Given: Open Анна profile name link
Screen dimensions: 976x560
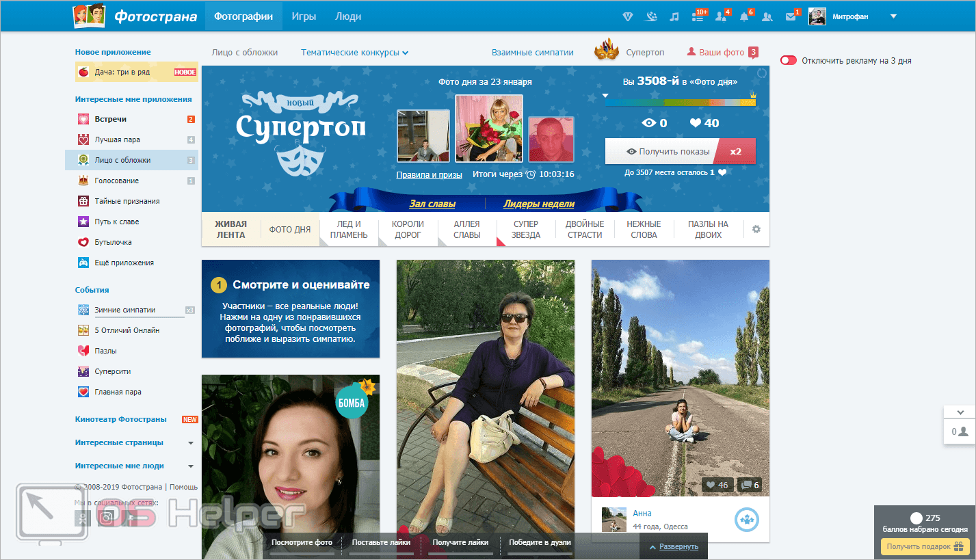Looking at the screenshot, I should point(642,513).
